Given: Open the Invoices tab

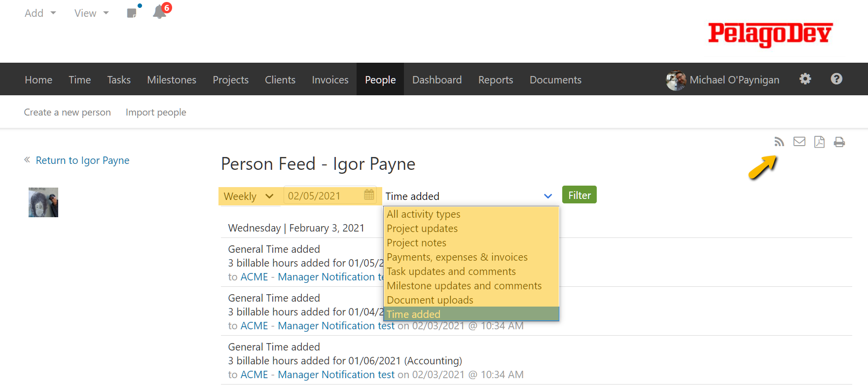Looking at the screenshot, I should coord(330,79).
